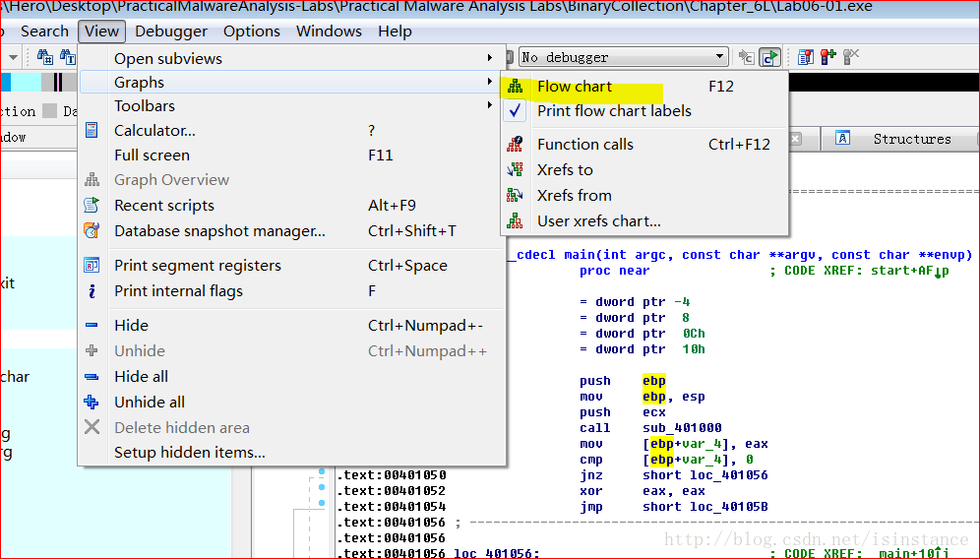Open Database snapshot manager
The width and height of the screenshot is (980, 559).
pos(292,231)
